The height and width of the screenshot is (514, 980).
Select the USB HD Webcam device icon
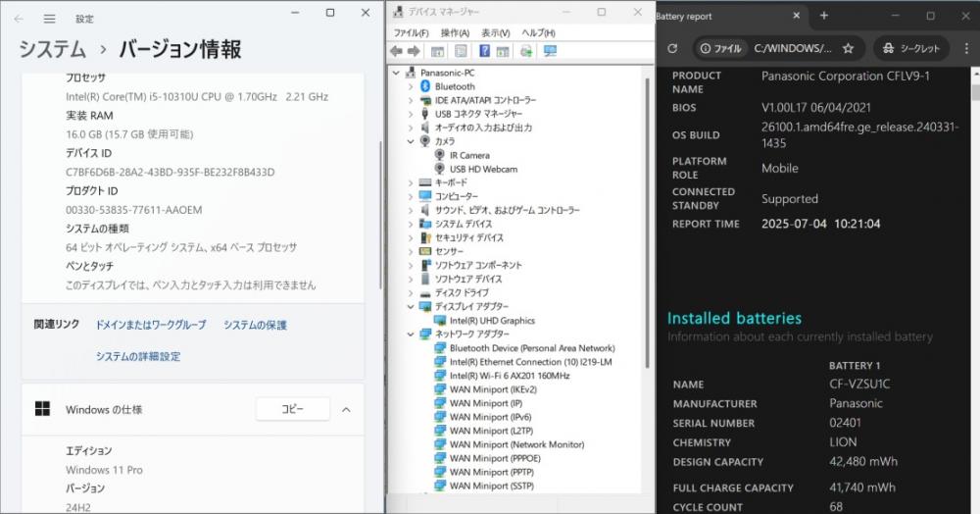coord(440,169)
